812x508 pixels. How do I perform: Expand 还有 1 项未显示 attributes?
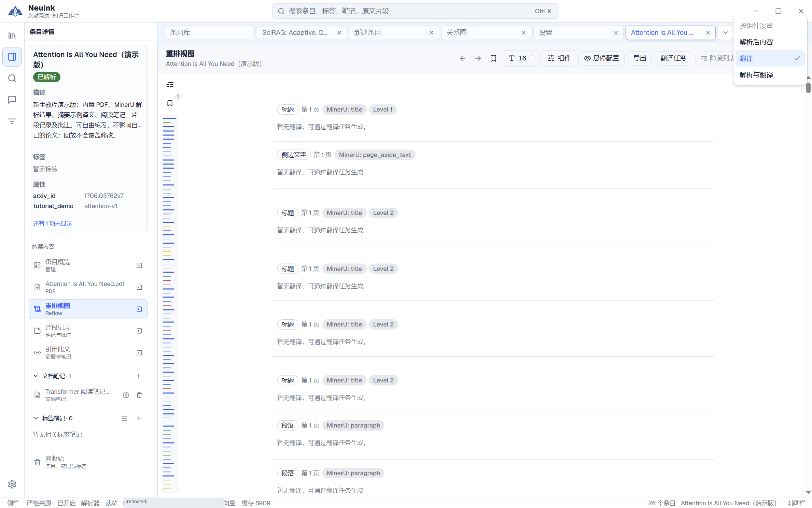pyautogui.click(x=53, y=223)
